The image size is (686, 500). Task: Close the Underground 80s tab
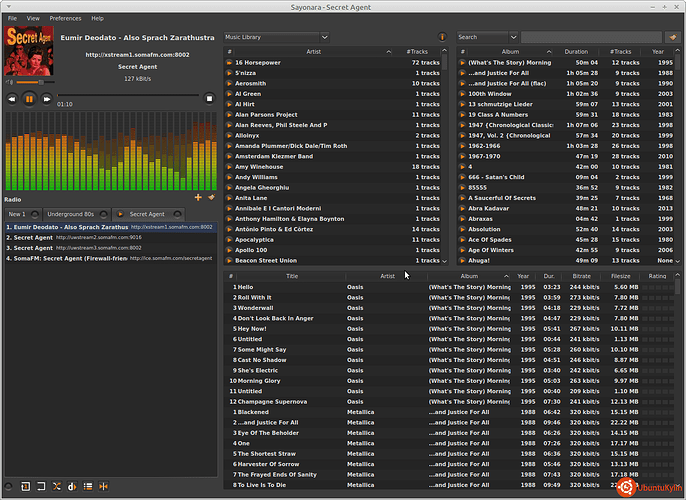point(103,214)
